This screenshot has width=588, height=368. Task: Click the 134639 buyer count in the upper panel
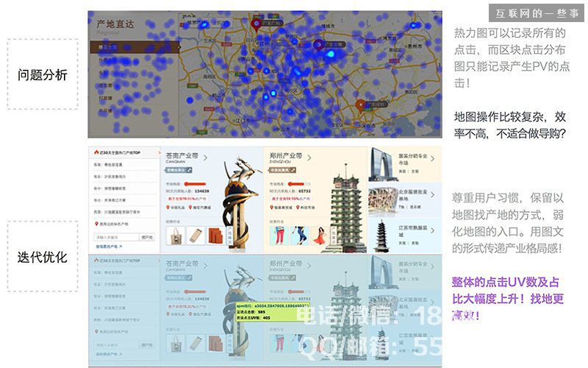(x=201, y=191)
